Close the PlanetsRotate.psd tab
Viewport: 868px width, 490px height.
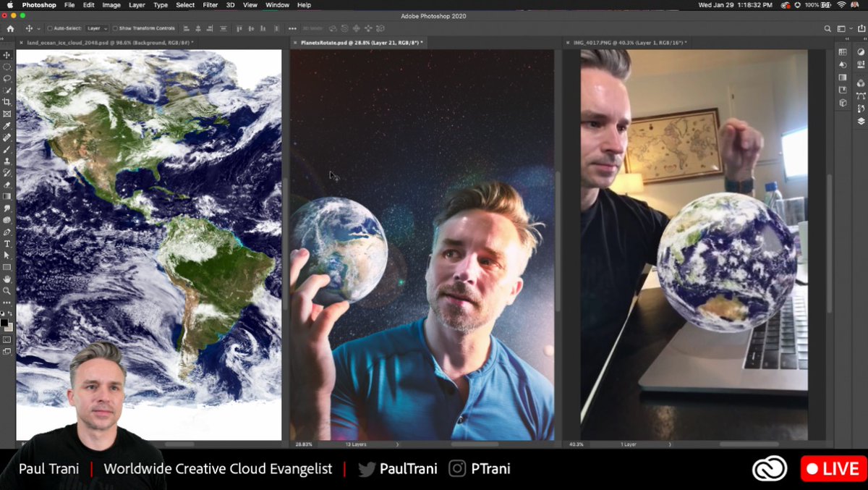coord(295,43)
